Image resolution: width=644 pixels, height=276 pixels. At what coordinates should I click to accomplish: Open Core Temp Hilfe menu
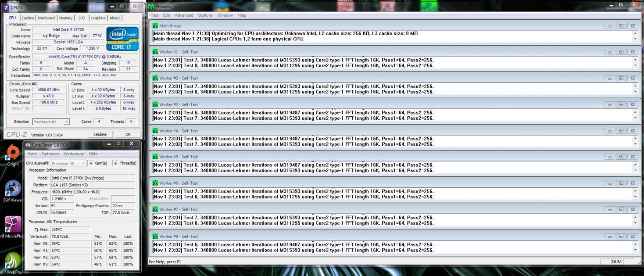tap(93, 154)
